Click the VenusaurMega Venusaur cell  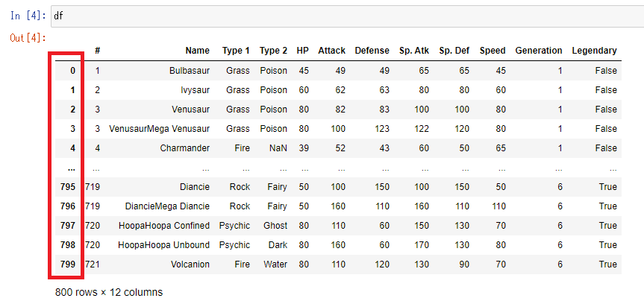[160, 129]
